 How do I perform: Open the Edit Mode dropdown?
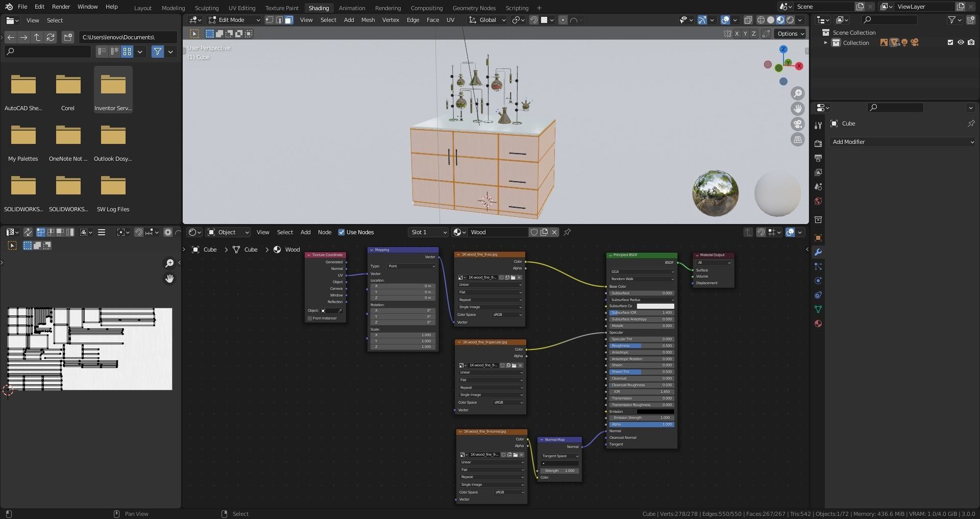pyautogui.click(x=234, y=20)
